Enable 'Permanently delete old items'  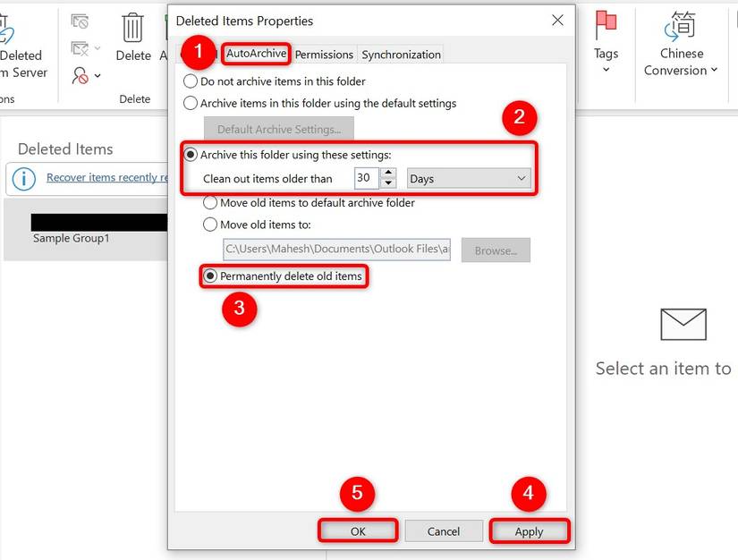pyautogui.click(x=210, y=276)
